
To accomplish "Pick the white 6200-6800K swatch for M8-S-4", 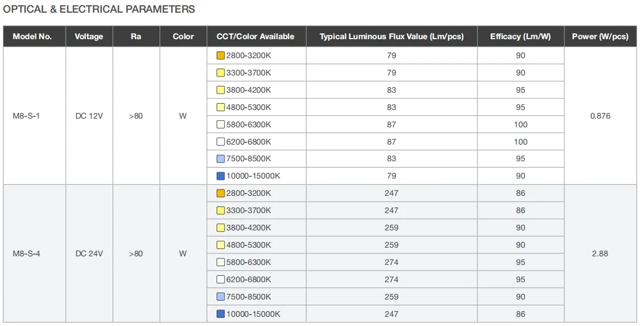I will pyautogui.click(x=220, y=279).
